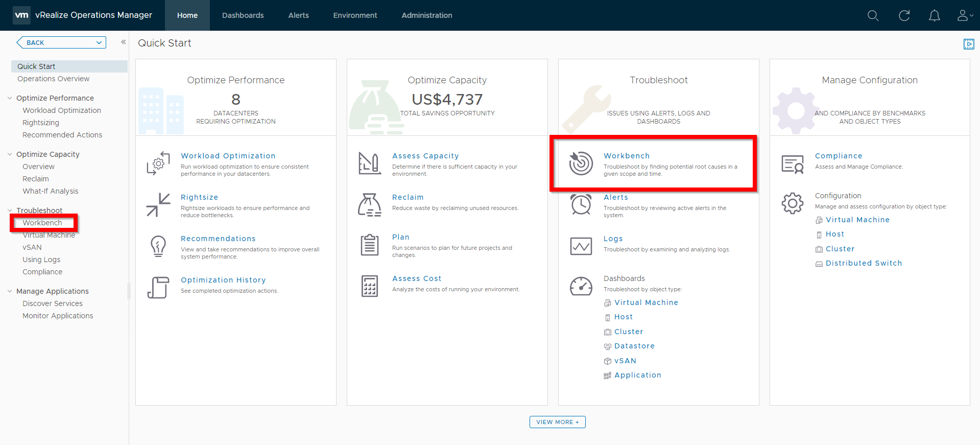
Task: Expand more cards with VIEW MORE button
Action: coord(557,422)
